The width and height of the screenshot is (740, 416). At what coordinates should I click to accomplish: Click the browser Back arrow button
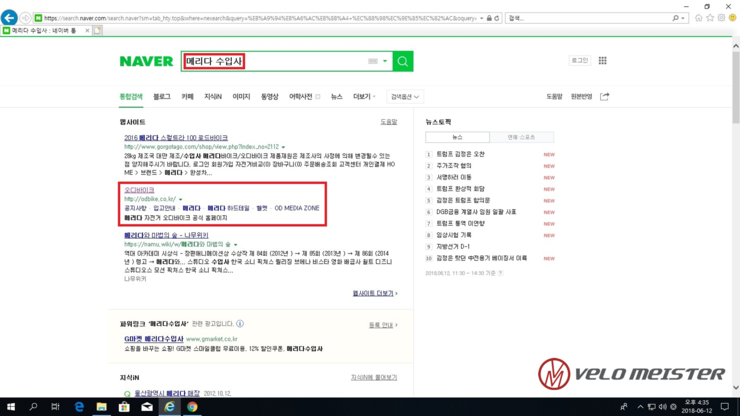click(9, 18)
